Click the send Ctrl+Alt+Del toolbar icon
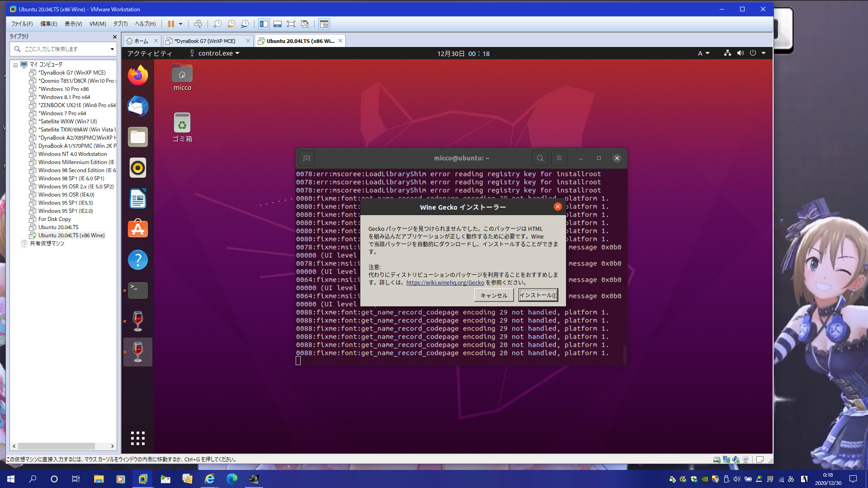The width and height of the screenshot is (868, 488). click(x=198, y=24)
